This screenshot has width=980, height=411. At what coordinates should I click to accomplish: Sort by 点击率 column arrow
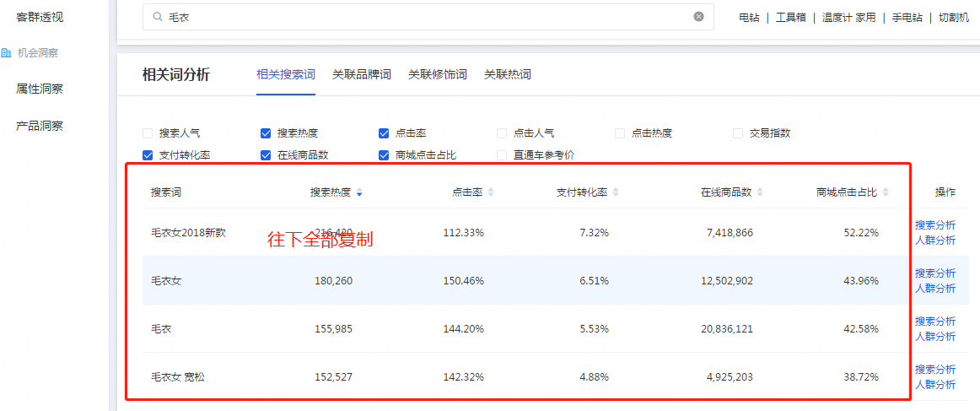pos(491,192)
